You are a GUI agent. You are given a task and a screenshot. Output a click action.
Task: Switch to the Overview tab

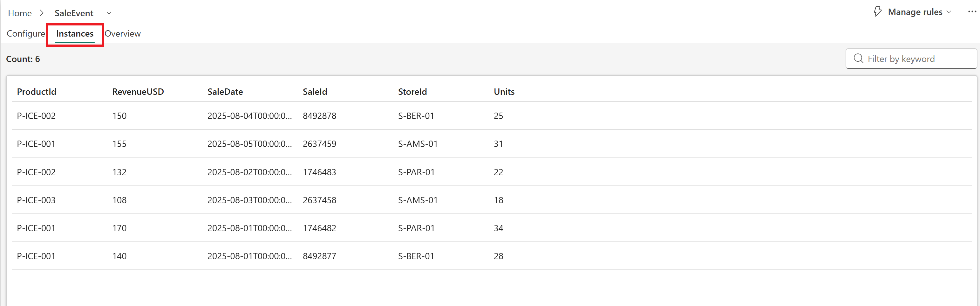tap(123, 33)
